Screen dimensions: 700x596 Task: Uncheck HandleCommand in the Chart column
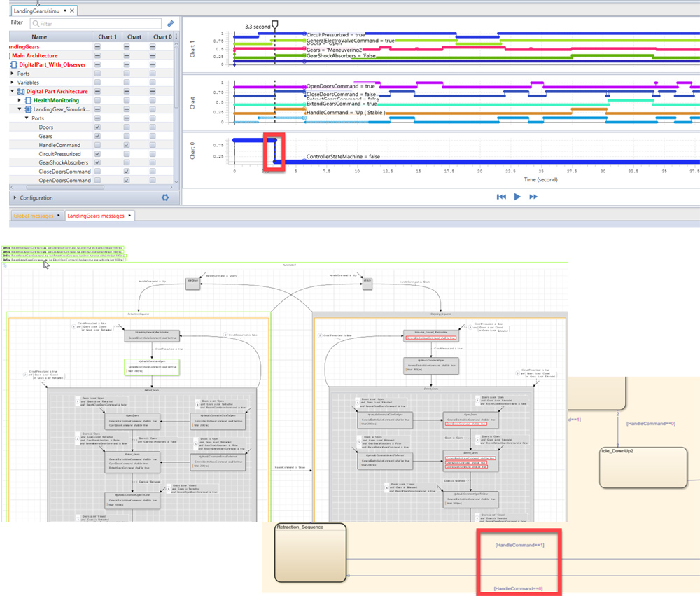pos(126,145)
